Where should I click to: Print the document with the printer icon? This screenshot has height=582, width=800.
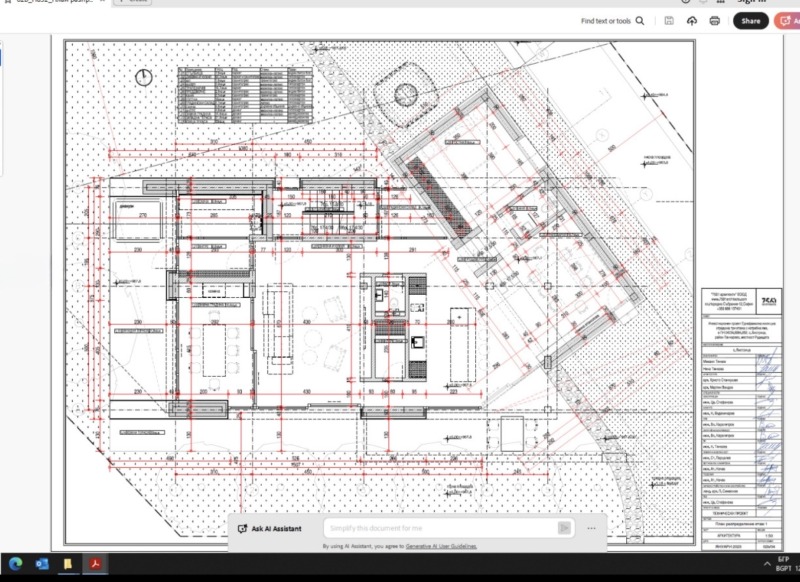click(714, 20)
